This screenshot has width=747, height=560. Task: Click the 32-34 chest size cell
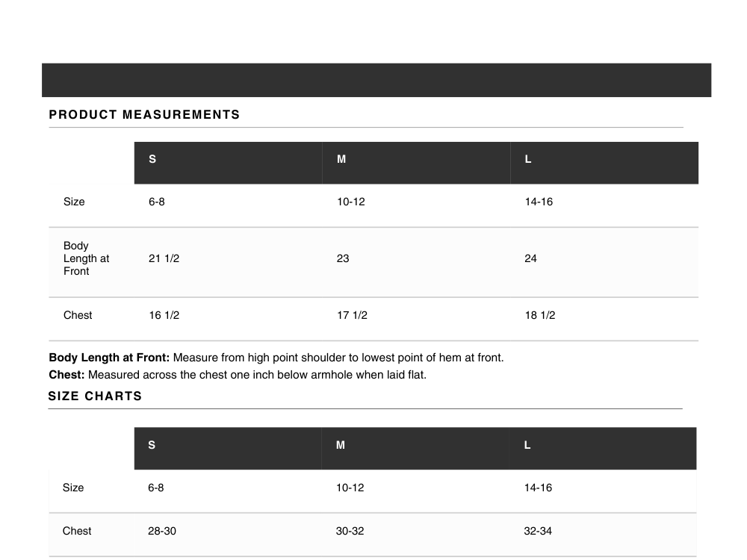[539, 531]
